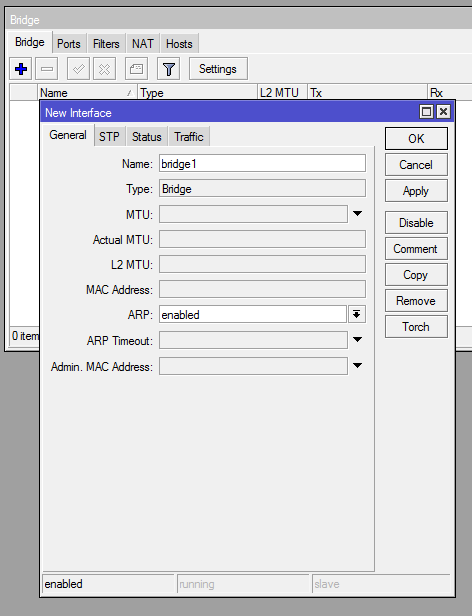The height and width of the screenshot is (616, 472).
Task: Open the filter funnel icon
Action: coord(169,69)
